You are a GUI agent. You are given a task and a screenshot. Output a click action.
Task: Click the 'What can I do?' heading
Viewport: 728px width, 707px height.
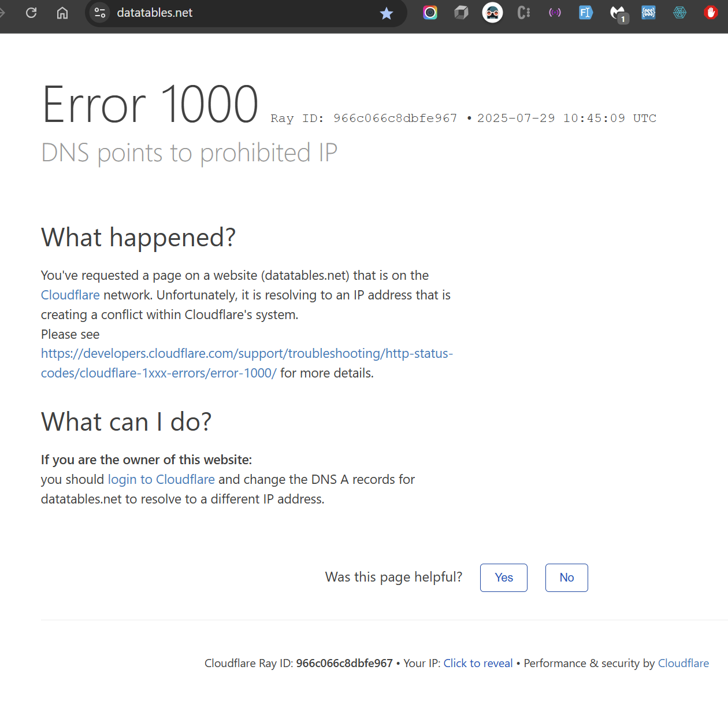coord(127,422)
